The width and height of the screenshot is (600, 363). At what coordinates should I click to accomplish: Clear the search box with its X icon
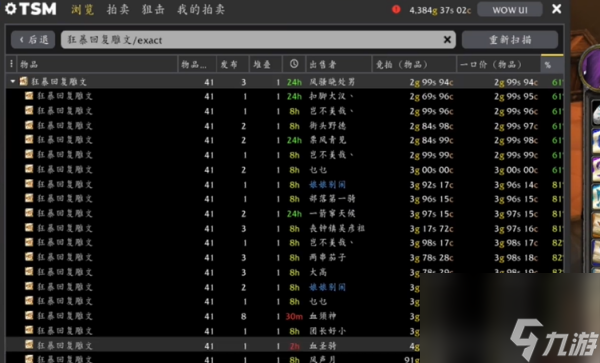click(x=447, y=39)
